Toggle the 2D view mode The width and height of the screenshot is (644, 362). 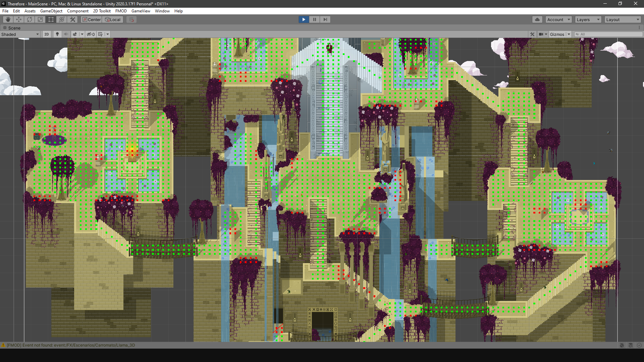(x=47, y=34)
